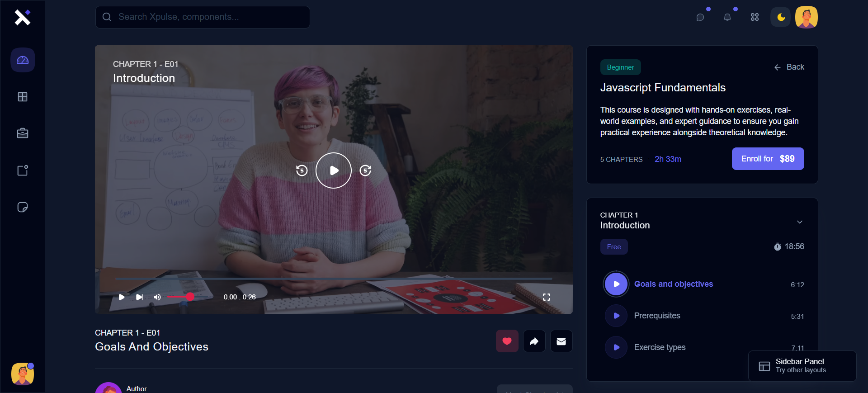868x393 pixels.
Task: Open the dashboard gauge icon in sidebar
Action: click(23, 60)
